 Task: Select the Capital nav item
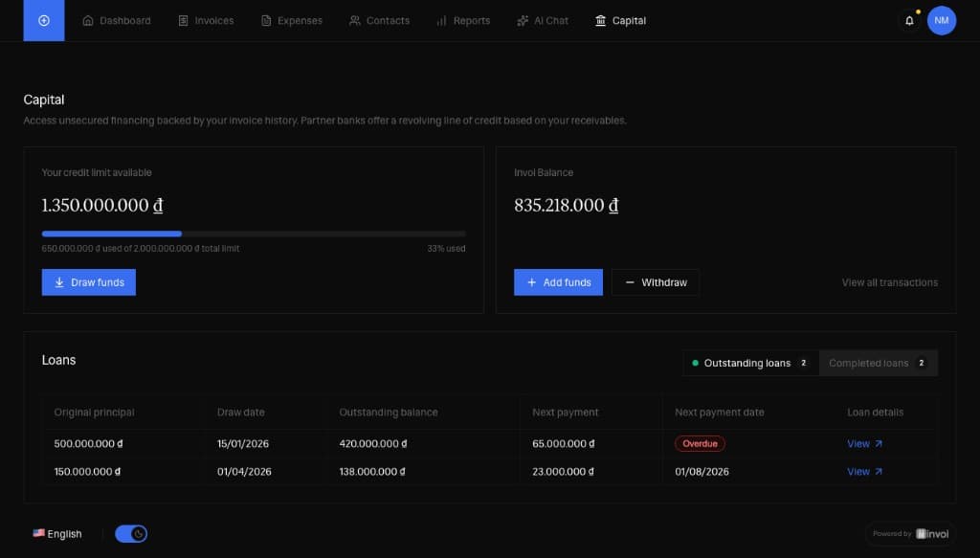point(620,21)
